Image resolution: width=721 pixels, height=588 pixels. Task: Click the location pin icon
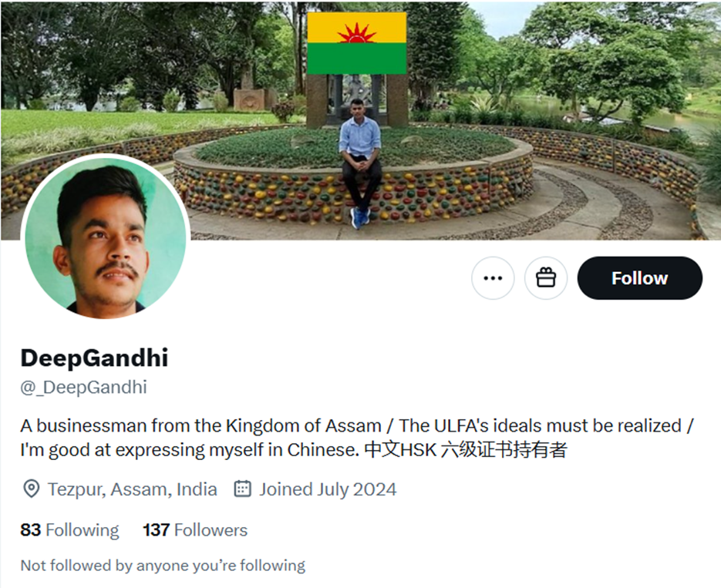32,489
